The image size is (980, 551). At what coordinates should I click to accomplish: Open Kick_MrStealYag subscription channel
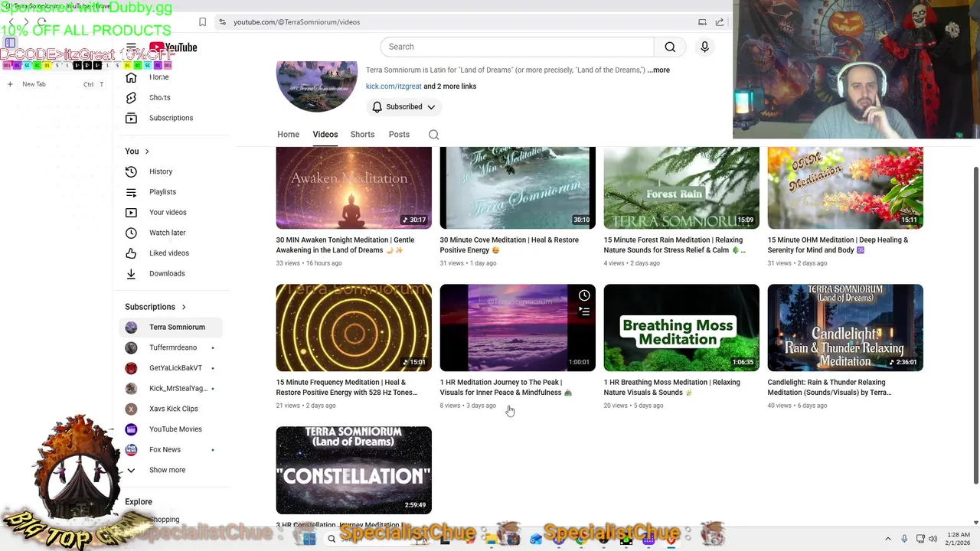[178, 389]
